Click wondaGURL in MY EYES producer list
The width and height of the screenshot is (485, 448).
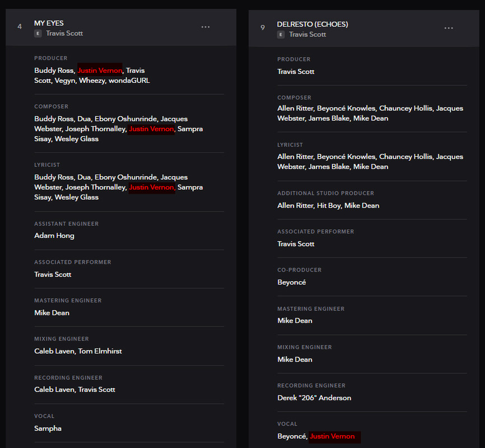129,81
